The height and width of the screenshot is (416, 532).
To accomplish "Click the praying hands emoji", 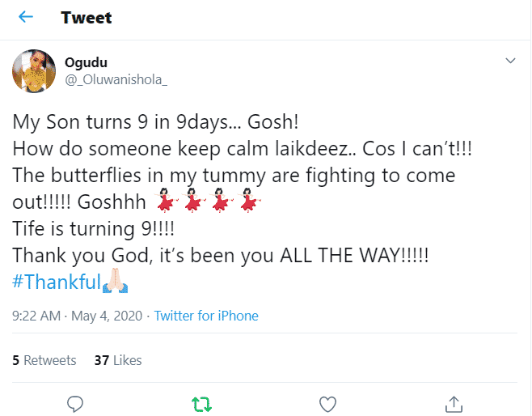I will [x=114, y=282].
